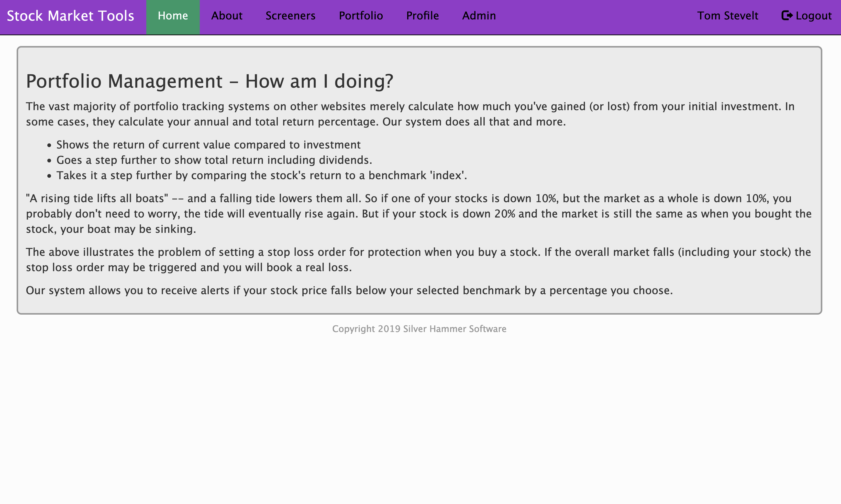Click the Tom Stevelt user name
The height and width of the screenshot is (504, 841).
pyautogui.click(x=727, y=16)
